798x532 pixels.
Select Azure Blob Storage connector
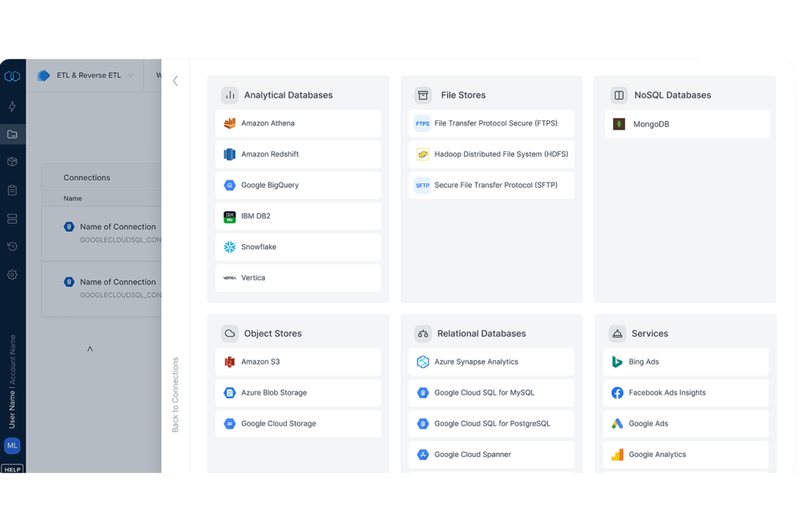(x=298, y=393)
